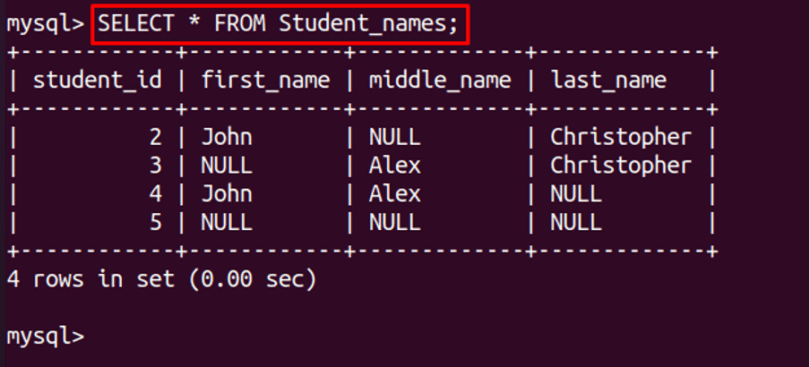810x367 pixels.
Task: Click student id value 4
Action: pos(155,194)
